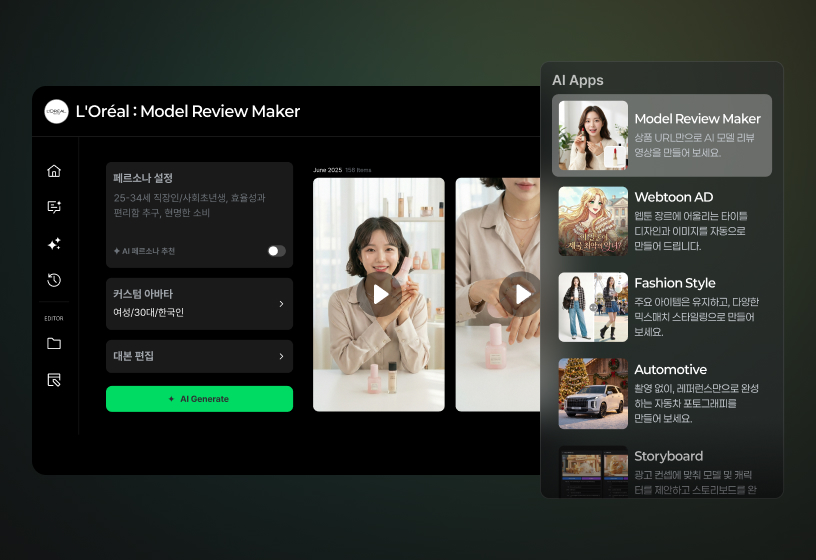Click the L'Oréal logo icon
This screenshot has height=560, width=816.
[x=56, y=111]
